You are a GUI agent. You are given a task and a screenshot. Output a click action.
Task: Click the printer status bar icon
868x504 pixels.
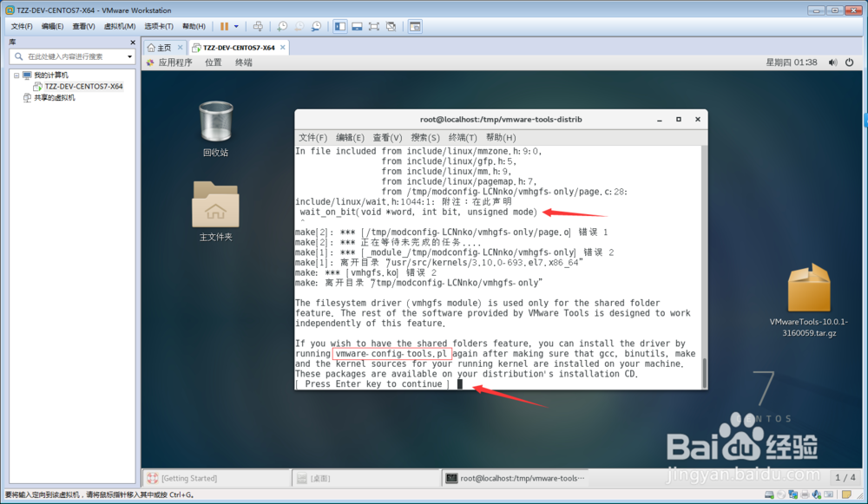point(805,494)
